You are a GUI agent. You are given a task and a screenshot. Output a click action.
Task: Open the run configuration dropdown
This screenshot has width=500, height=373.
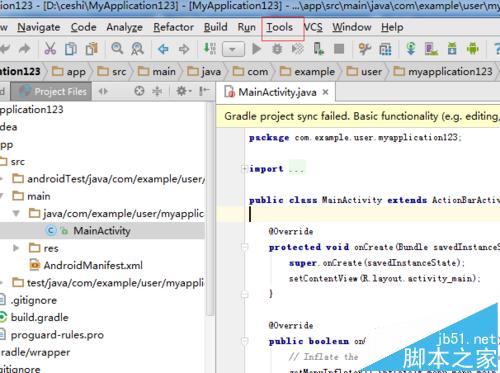point(233,49)
